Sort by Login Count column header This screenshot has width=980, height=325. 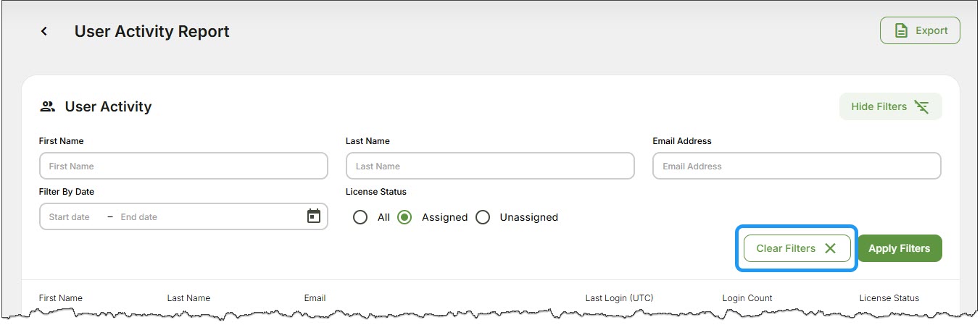click(747, 298)
